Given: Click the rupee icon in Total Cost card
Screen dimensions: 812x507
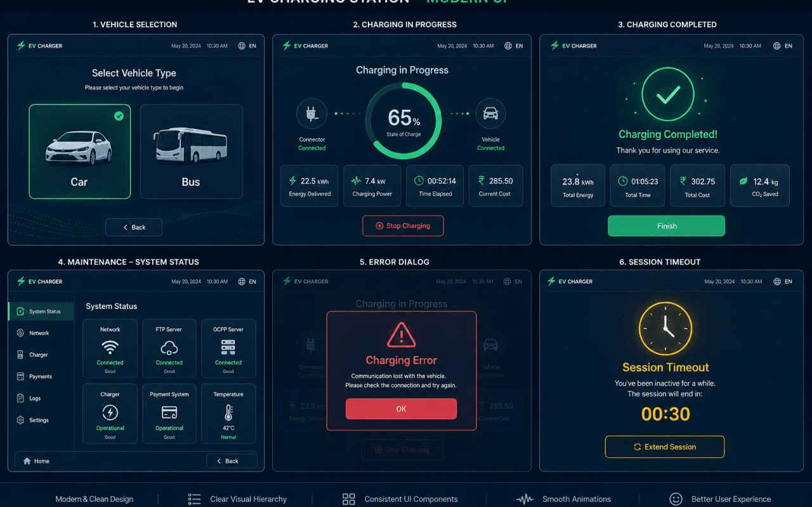Looking at the screenshot, I should (x=683, y=181).
